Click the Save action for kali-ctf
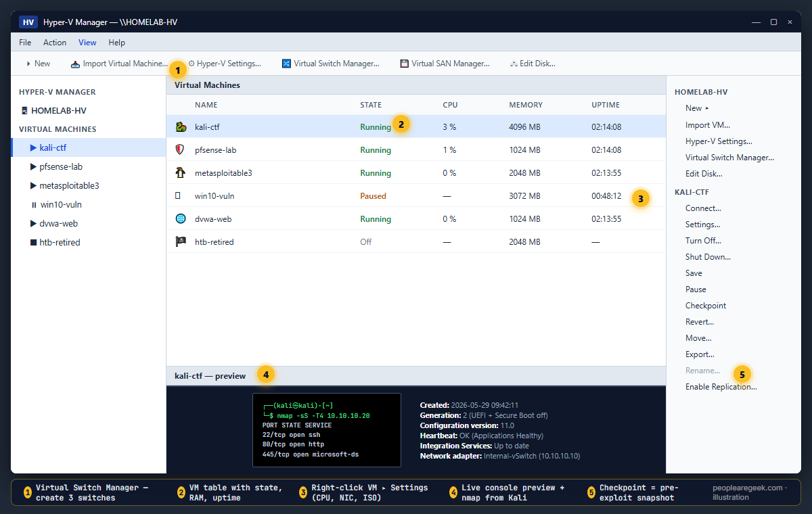 pos(694,273)
